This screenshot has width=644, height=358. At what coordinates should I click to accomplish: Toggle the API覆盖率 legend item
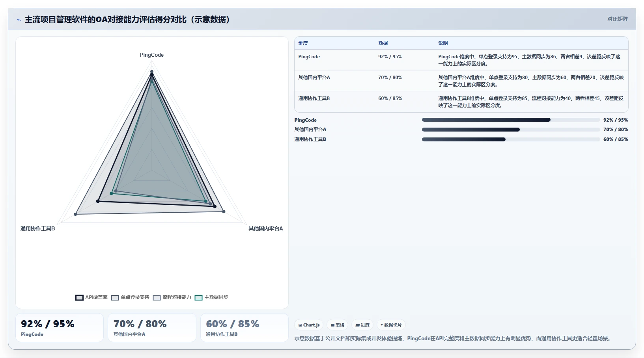click(x=91, y=297)
